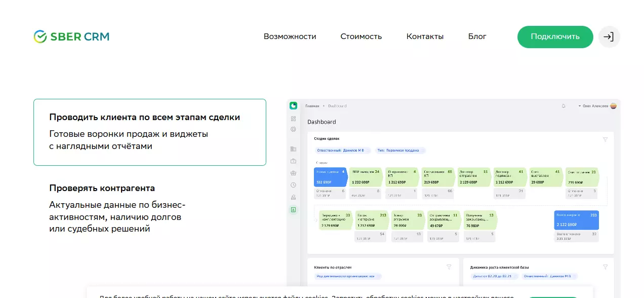Select the building icon in dashboard sidebar

(293, 149)
